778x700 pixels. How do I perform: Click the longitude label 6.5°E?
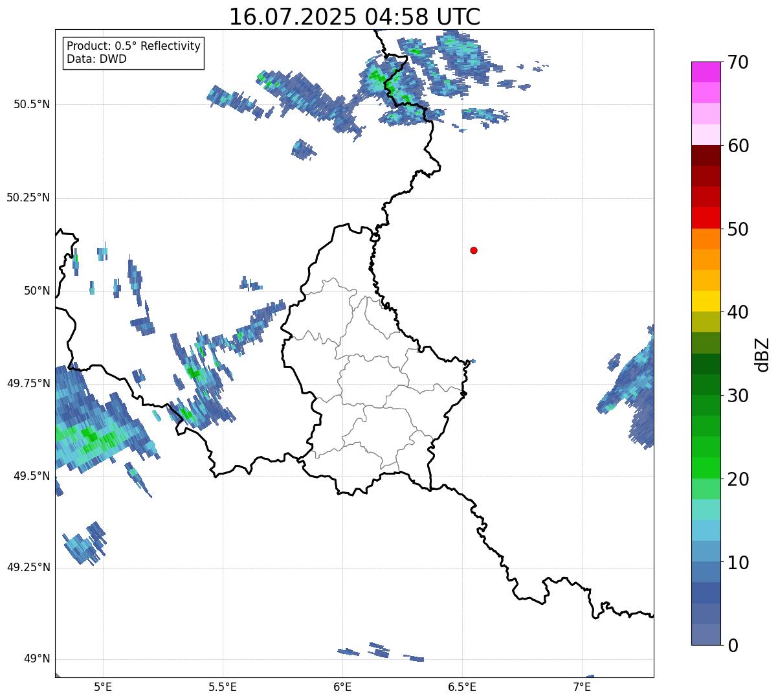tap(462, 687)
